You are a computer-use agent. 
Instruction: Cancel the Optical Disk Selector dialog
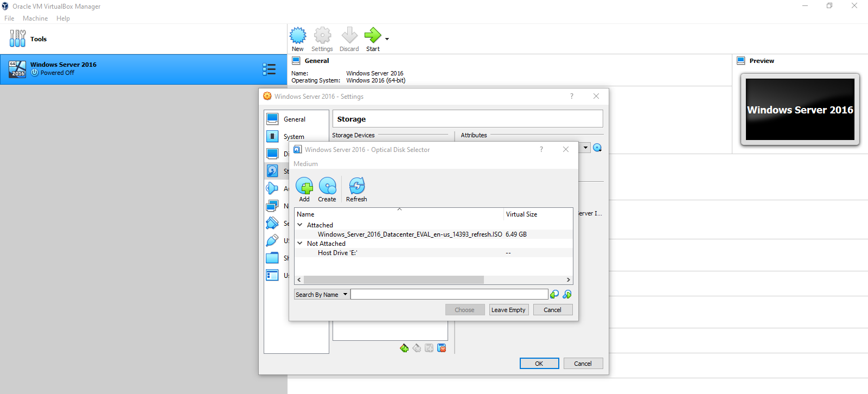click(x=552, y=310)
